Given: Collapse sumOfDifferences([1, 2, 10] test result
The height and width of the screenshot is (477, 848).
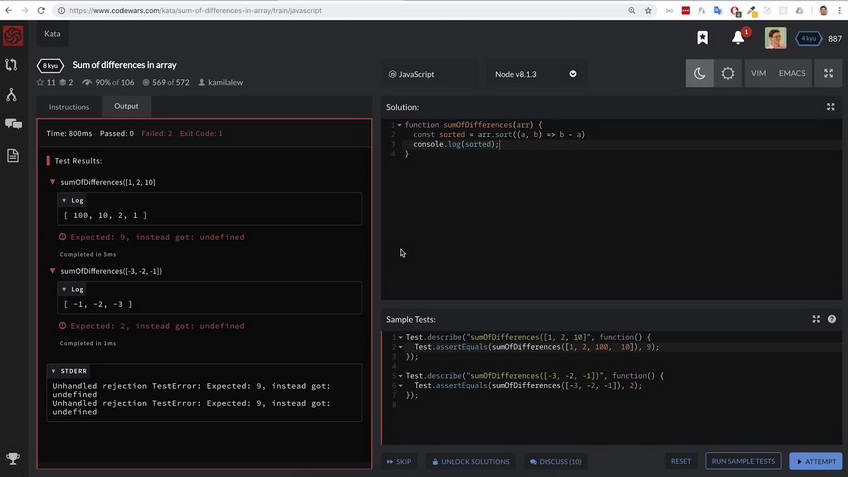Looking at the screenshot, I should click(x=52, y=182).
